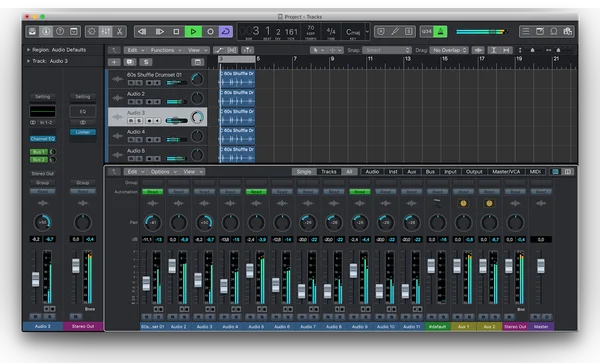This screenshot has height=363, width=600.
Task: Click the waveform zoom icon
Action: (x=478, y=50)
